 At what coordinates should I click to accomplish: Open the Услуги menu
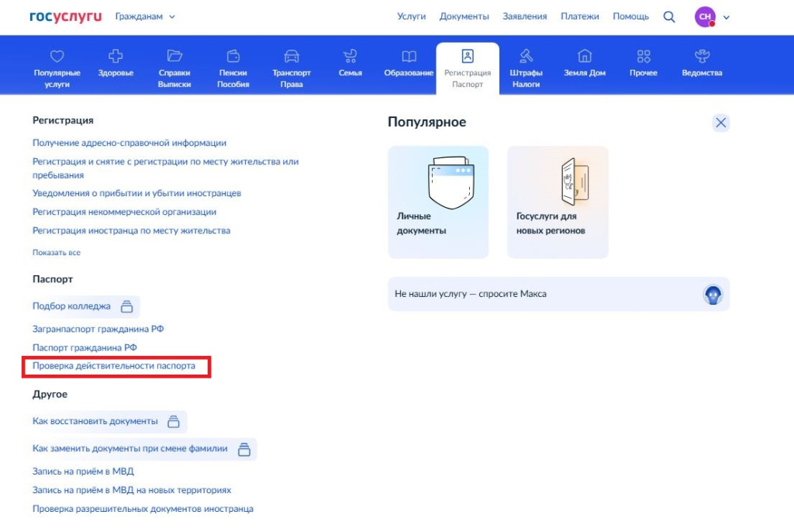point(411,17)
